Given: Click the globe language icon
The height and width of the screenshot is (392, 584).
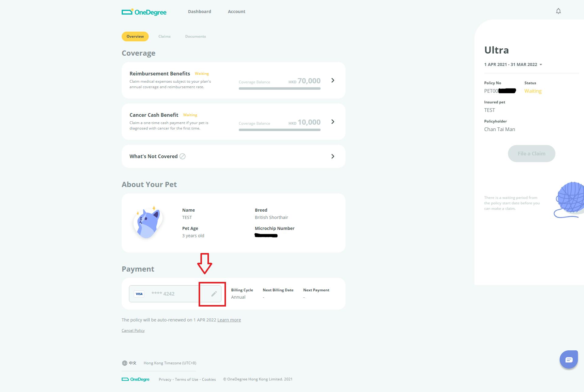Looking at the screenshot, I should click(124, 363).
